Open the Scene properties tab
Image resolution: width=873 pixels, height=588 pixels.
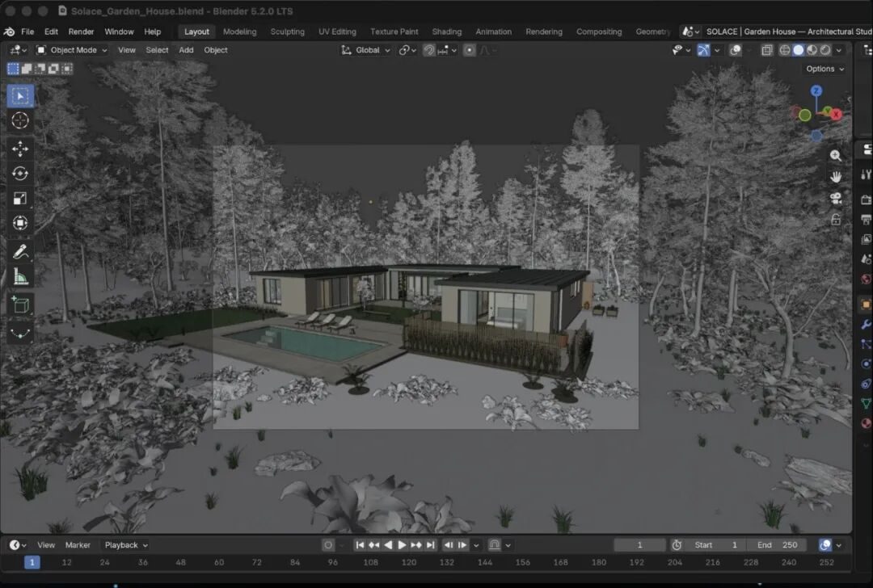(867, 259)
